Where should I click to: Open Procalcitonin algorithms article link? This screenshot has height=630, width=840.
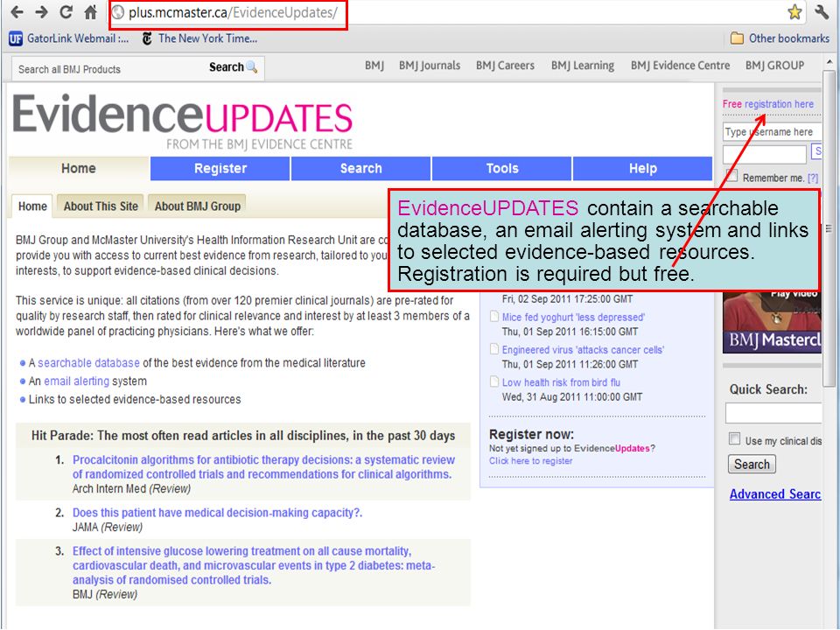pyautogui.click(x=263, y=467)
